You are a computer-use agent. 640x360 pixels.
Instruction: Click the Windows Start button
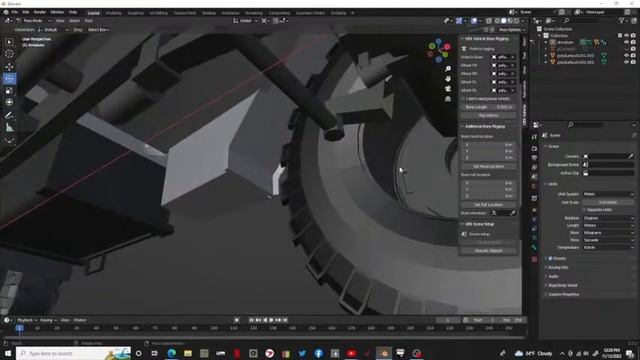(x=8, y=353)
